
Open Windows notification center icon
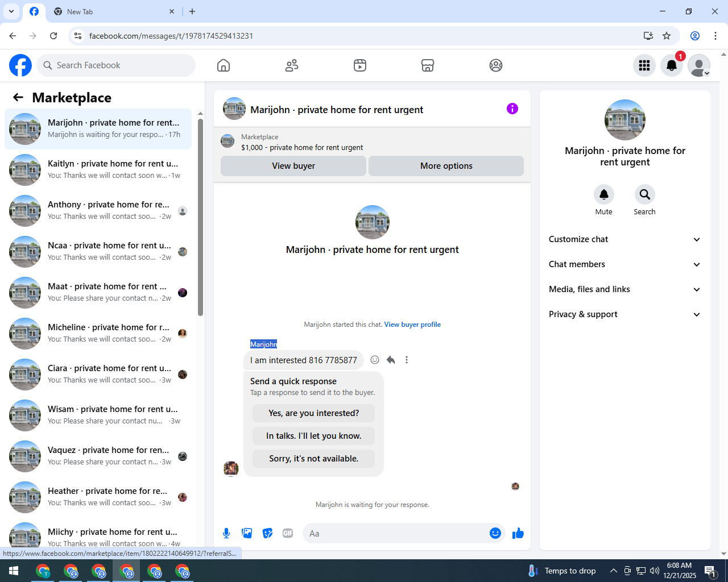710,571
